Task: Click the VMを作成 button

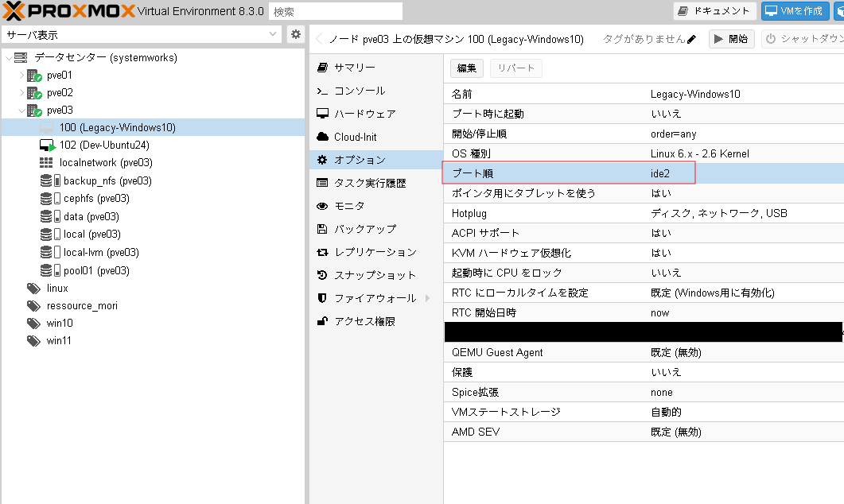Action: pos(795,11)
